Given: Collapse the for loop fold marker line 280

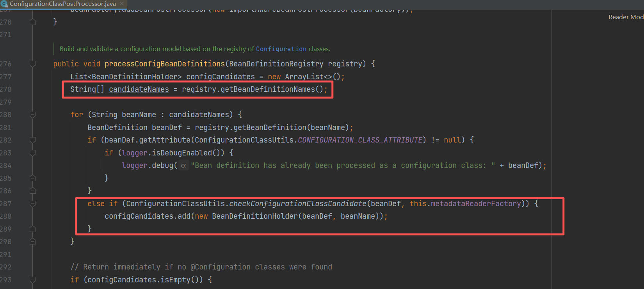Looking at the screenshot, I should (33, 115).
